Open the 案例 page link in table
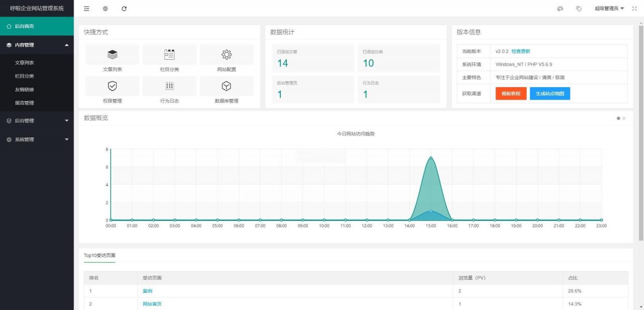 (x=147, y=291)
